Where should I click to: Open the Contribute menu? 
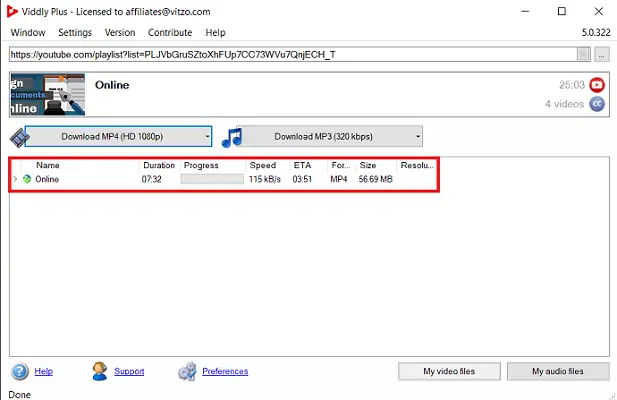[169, 32]
